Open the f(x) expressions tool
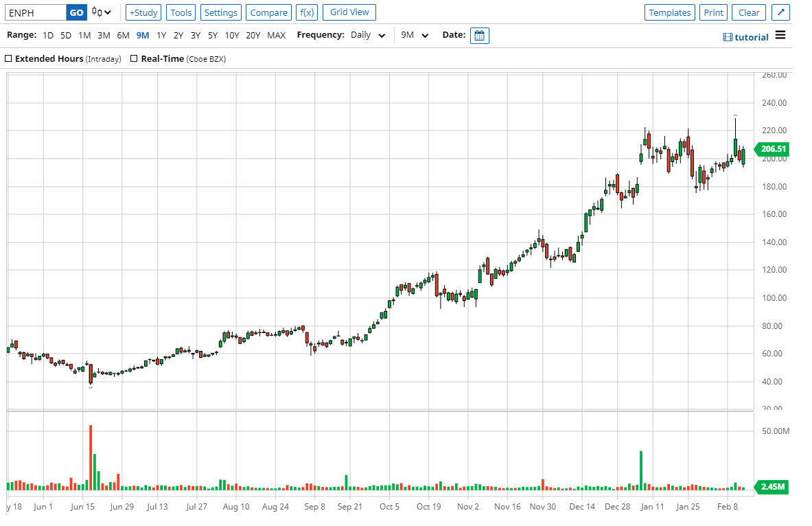The image size is (812, 526). [x=305, y=12]
